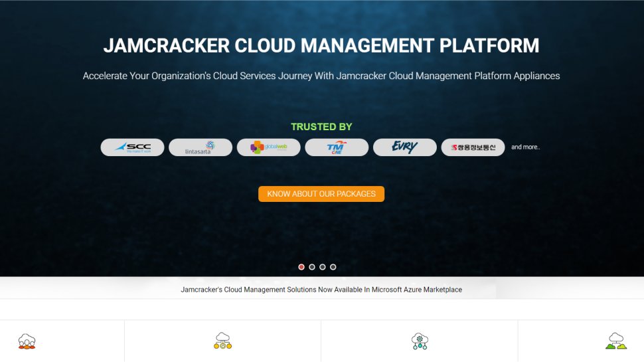The image size is (644, 362).
Task: Switch to the third carousel slide dot
Action: coord(323,267)
